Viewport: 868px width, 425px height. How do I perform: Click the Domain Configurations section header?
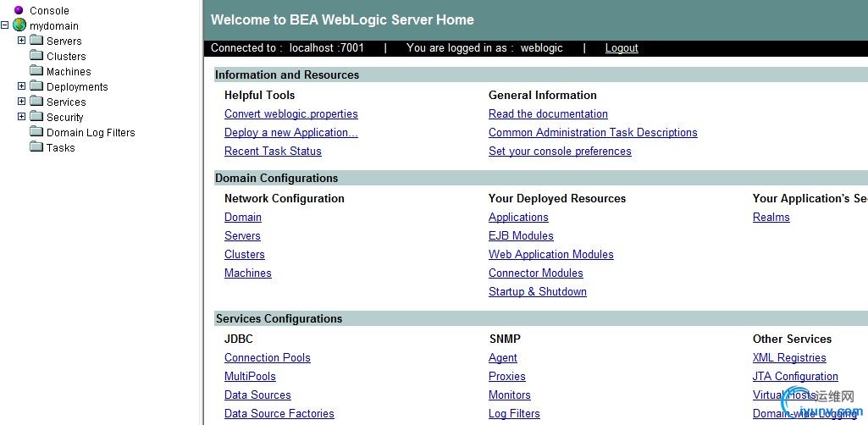(541, 178)
